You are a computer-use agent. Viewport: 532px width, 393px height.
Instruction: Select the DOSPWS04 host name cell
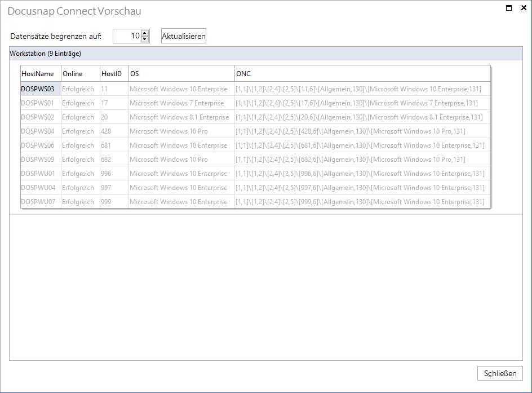coord(41,131)
